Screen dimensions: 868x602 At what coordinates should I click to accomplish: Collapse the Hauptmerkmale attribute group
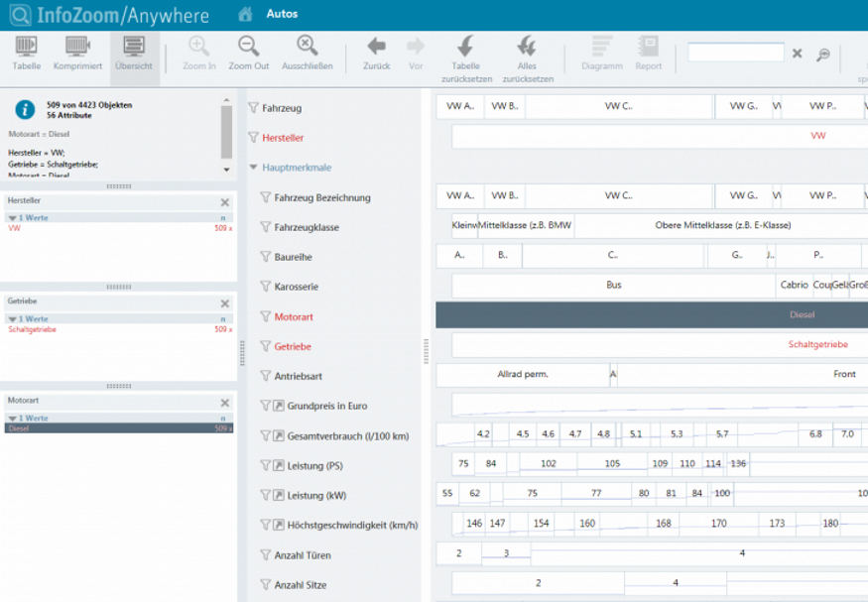pos(254,168)
